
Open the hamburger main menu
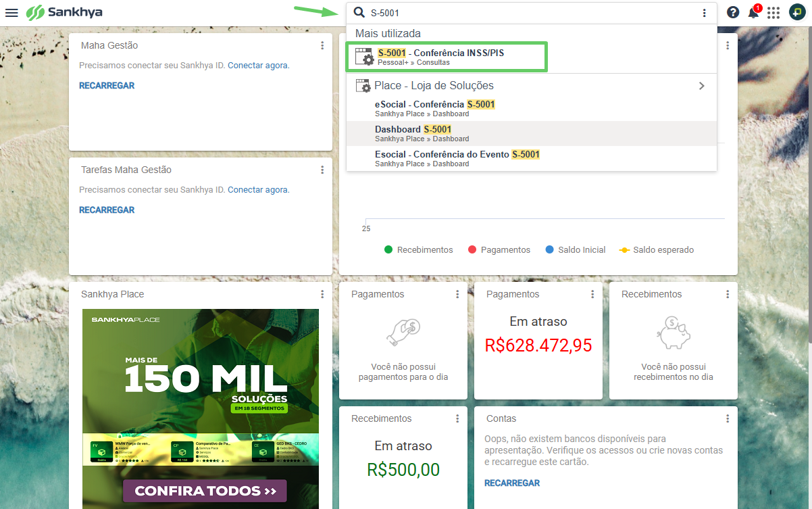[11, 13]
